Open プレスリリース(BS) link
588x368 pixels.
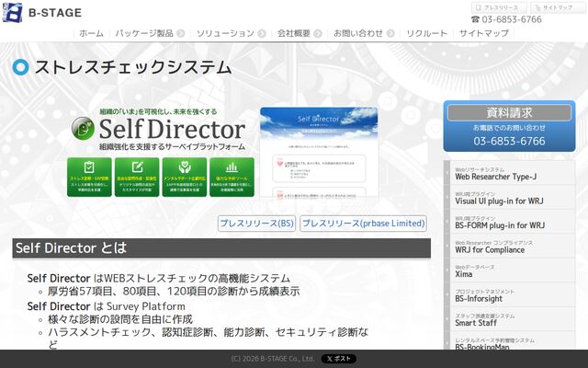[257, 224]
